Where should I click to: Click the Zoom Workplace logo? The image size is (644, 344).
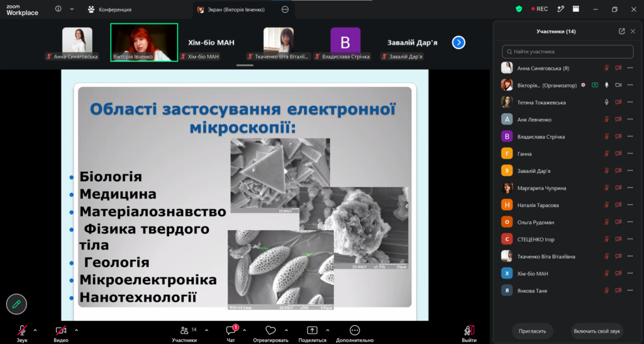[23, 10]
